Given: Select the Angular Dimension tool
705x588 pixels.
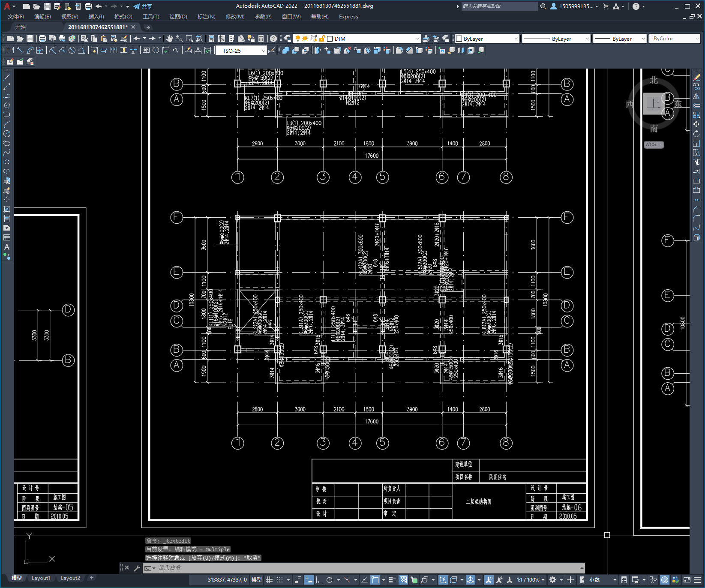Looking at the screenshot, I should [81, 50].
